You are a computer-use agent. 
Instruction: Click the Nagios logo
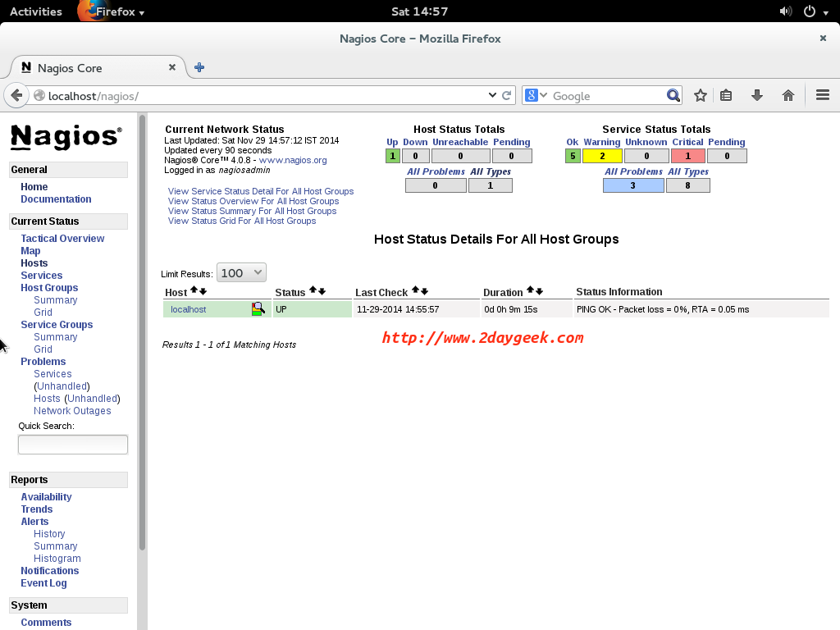[66, 136]
